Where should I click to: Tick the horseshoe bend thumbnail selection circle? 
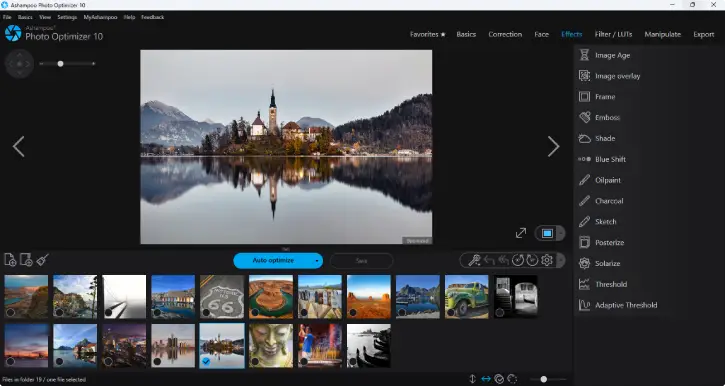click(x=255, y=312)
